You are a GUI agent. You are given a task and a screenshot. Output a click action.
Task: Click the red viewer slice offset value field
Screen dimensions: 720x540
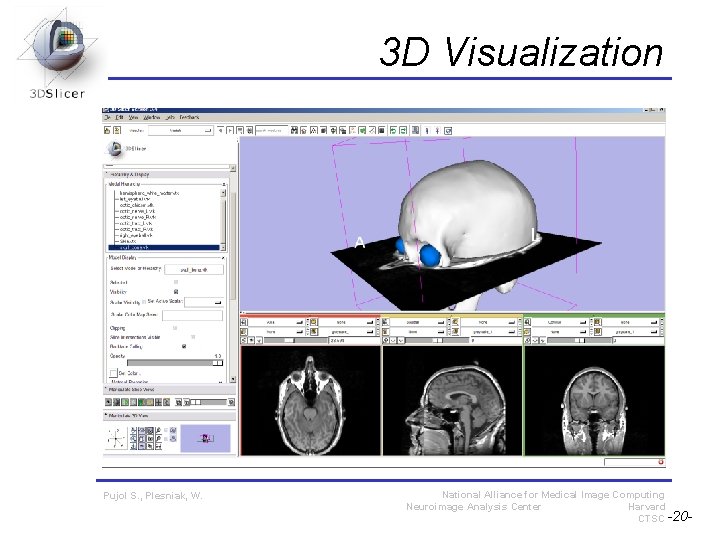pyautogui.click(x=354, y=340)
